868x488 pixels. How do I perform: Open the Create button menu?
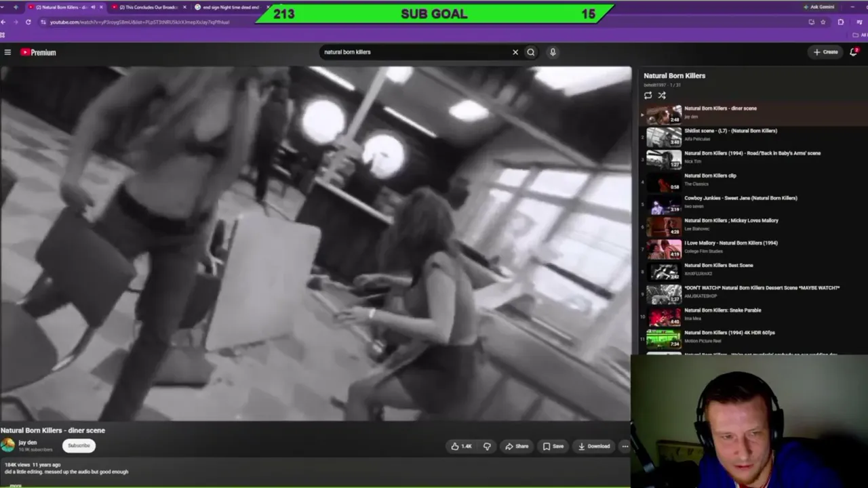pyautogui.click(x=826, y=52)
